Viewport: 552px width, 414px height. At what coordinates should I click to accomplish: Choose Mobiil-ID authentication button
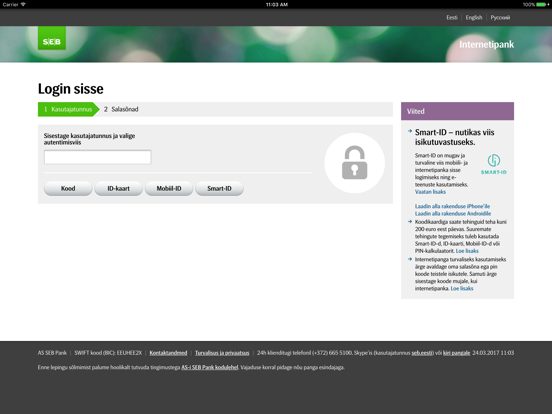(169, 188)
